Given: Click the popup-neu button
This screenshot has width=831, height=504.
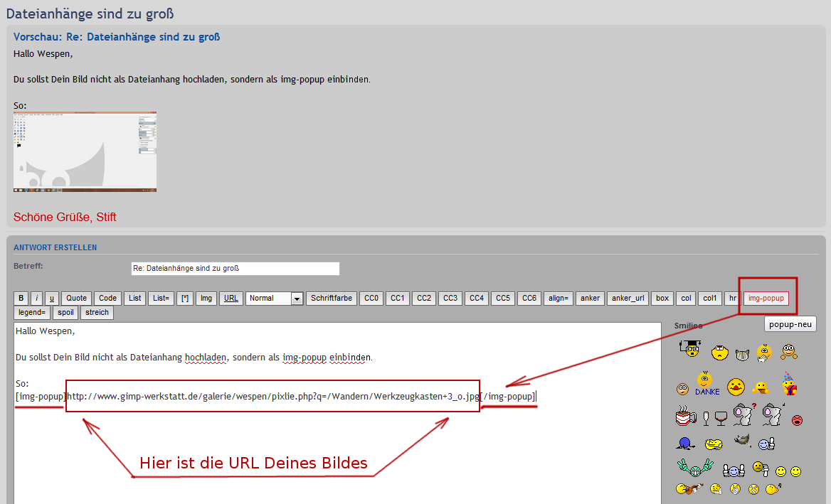Looking at the screenshot, I should pyautogui.click(x=790, y=324).
